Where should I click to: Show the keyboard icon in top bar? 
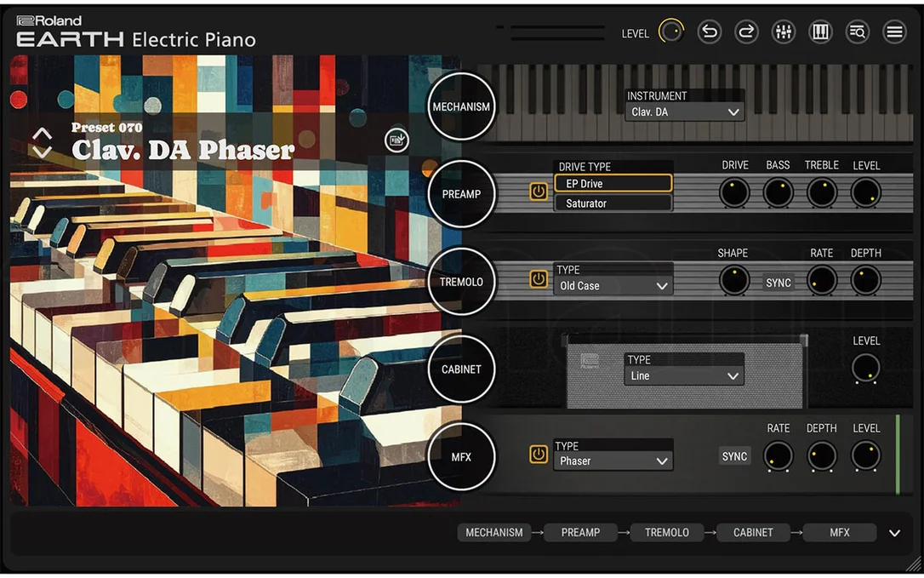(821, 31)
